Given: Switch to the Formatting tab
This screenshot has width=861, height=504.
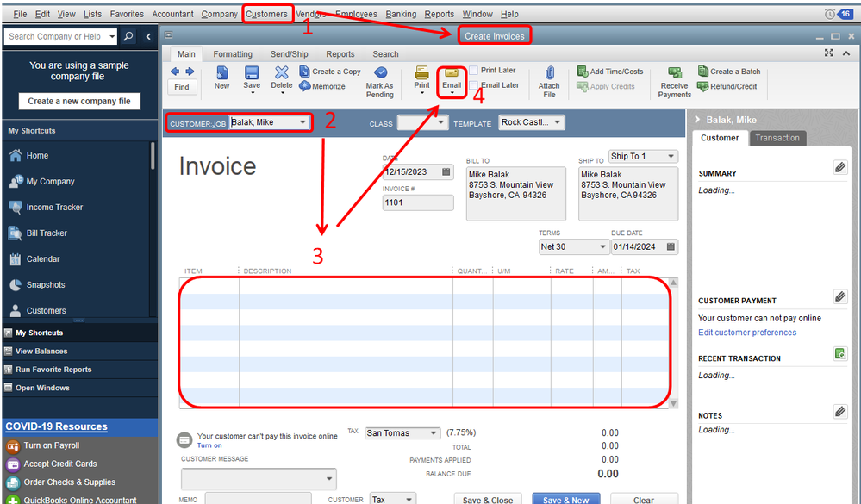Looking at the screenshot, I should 233,53.
